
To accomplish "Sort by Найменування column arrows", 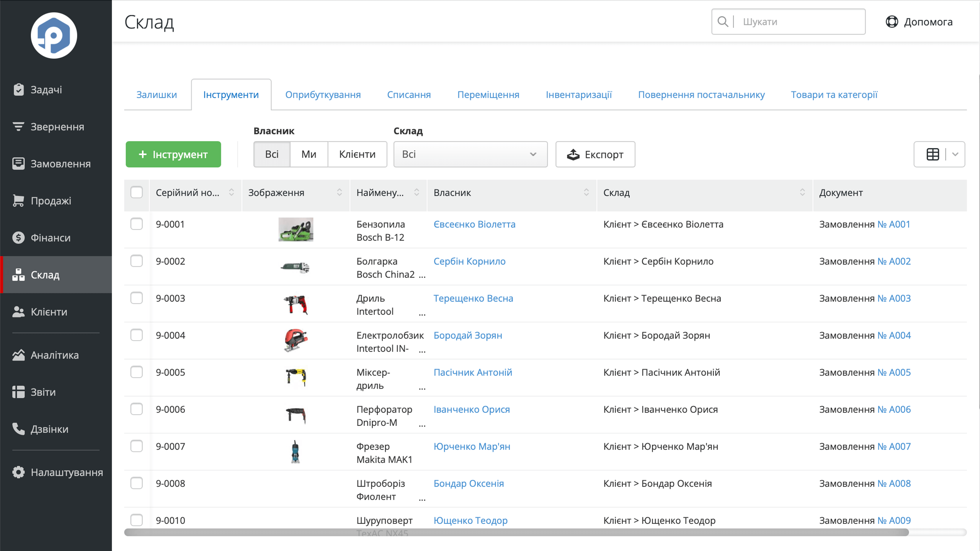I will pyautogui.click(x=416, y=192).
